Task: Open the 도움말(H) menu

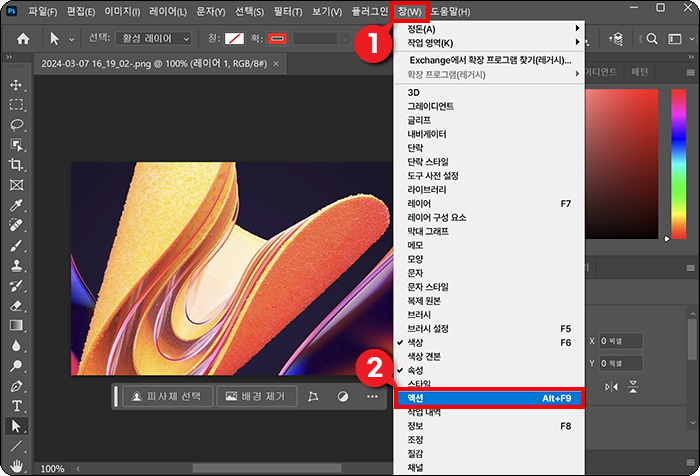Action: point(450,12)
